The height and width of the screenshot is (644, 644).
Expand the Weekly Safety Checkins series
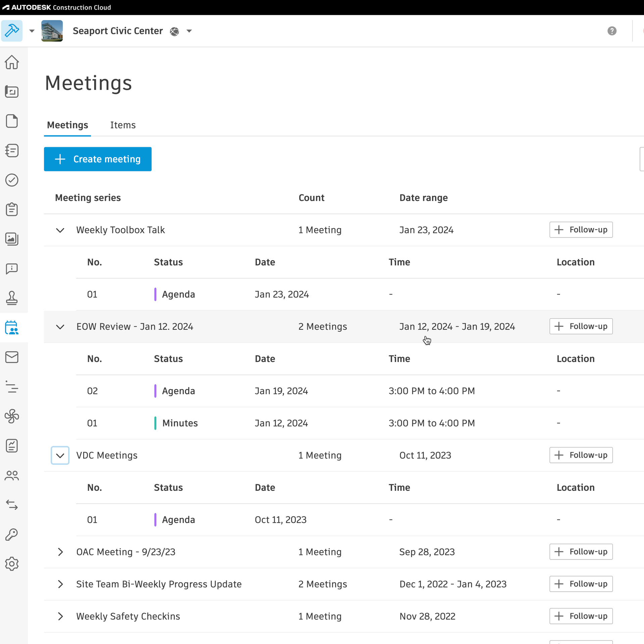click(60, 616)
